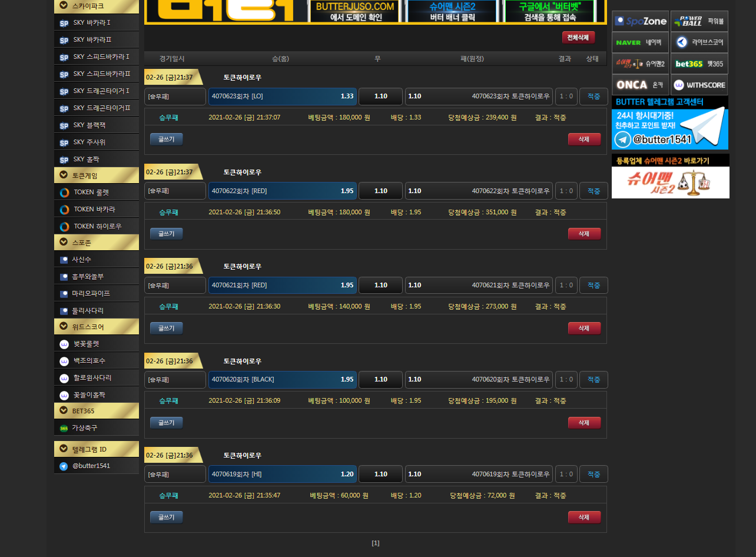The height and width of the screenshot is (557, 756).
Task: Delete the 4070623회차 bet record
Action: pyautogui.click(x=584, y=139)
